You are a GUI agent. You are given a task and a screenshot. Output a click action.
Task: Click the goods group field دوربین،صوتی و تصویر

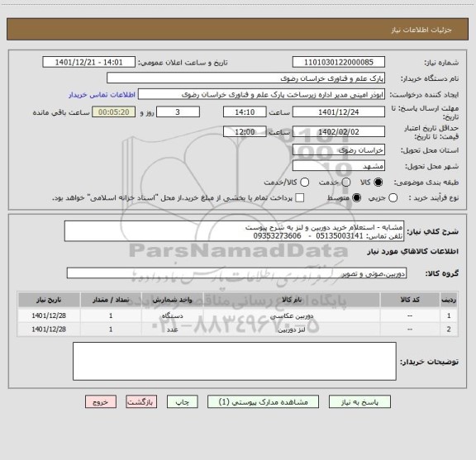tap(236, 273)
